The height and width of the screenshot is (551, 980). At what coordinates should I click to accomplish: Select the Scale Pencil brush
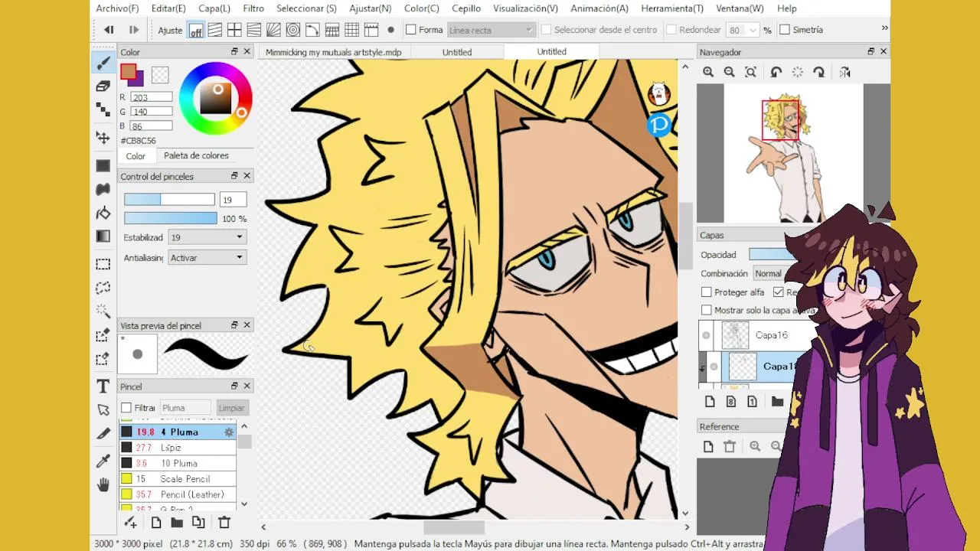178,479
